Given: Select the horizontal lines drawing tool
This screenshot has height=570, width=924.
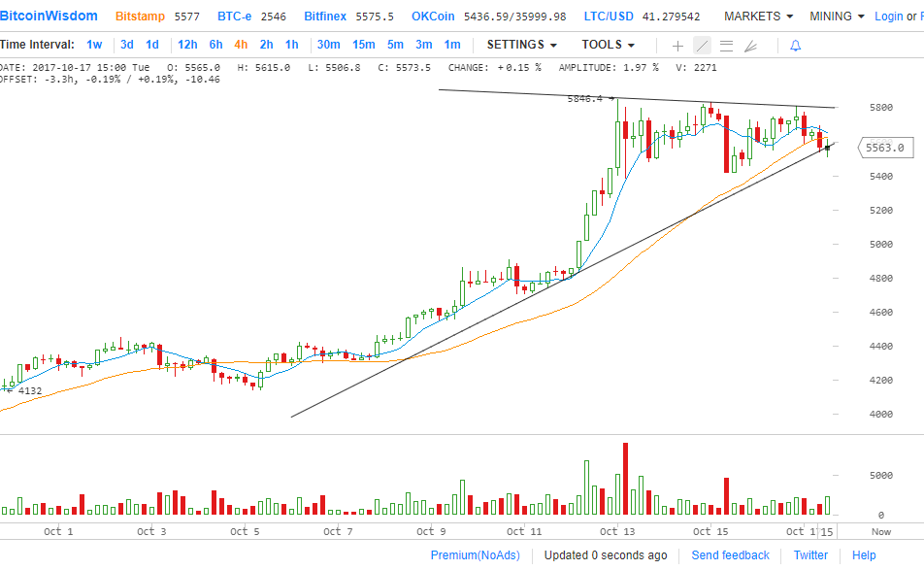Looking at the screenshot, I should pyautogui.click(x=726, y=46).
